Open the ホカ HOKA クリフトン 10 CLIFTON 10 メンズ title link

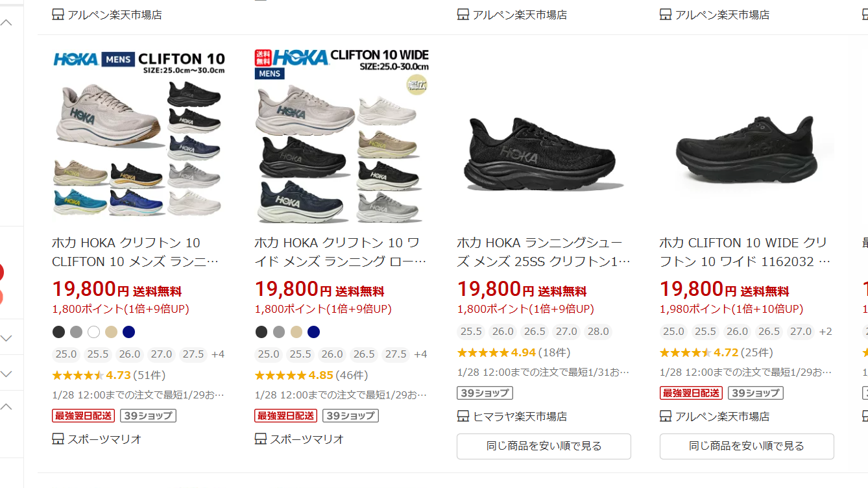tap(135, 252)
